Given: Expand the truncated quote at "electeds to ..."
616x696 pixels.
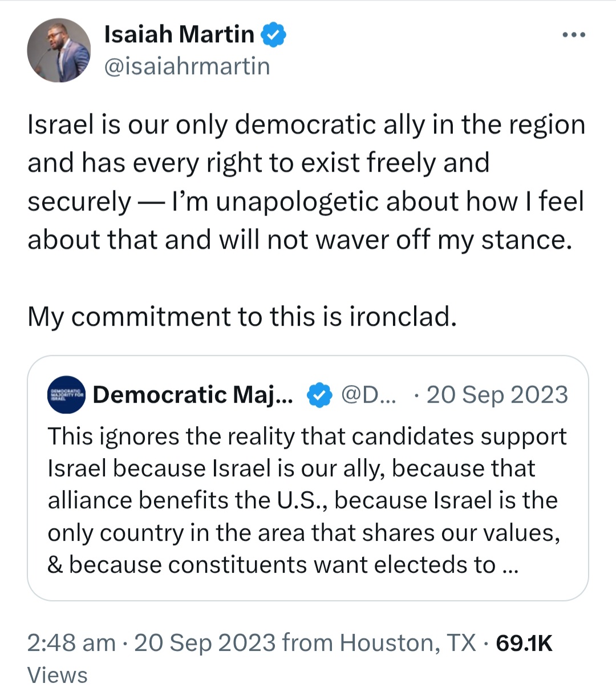Looking at the screenshot, I should (446, 565).
